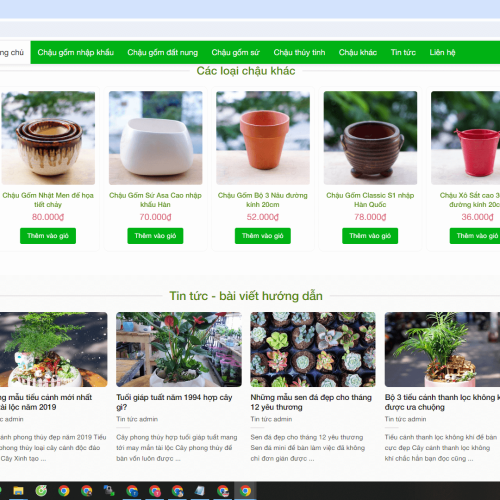Open the padlock network taskbar icon
The image size is (500, 500).
pos(109,491)
